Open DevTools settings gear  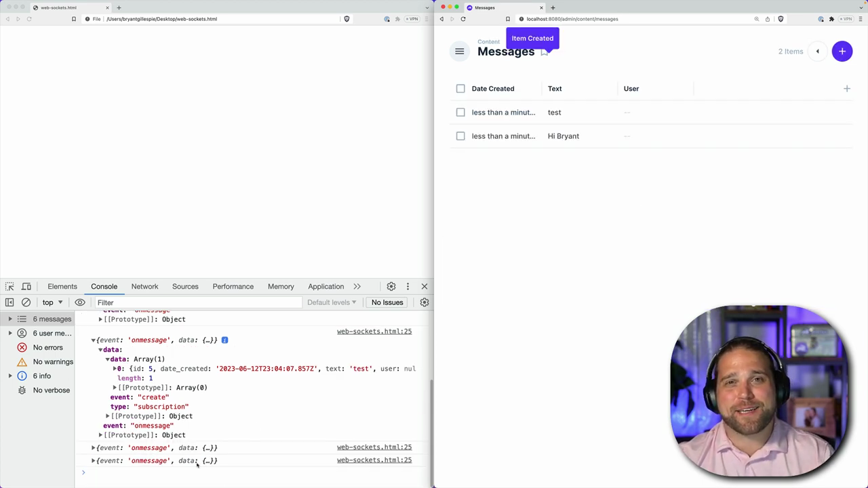pyautogui.click(x=391, y=286)
